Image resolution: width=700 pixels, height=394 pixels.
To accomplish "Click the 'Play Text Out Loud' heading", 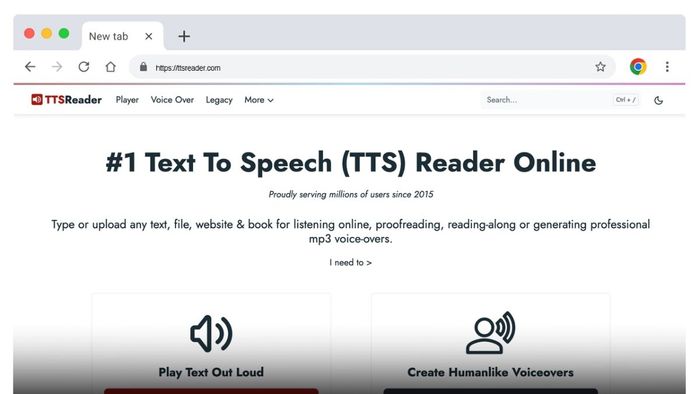I will (211, 372).
